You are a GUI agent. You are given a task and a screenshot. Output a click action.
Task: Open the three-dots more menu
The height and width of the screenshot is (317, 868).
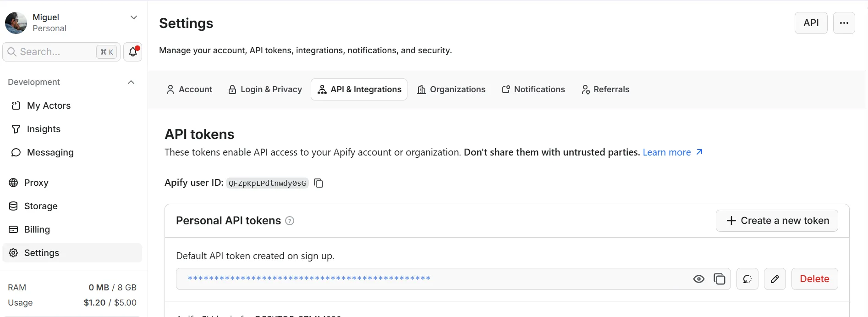pyautogui.click(x=844, y=23)
